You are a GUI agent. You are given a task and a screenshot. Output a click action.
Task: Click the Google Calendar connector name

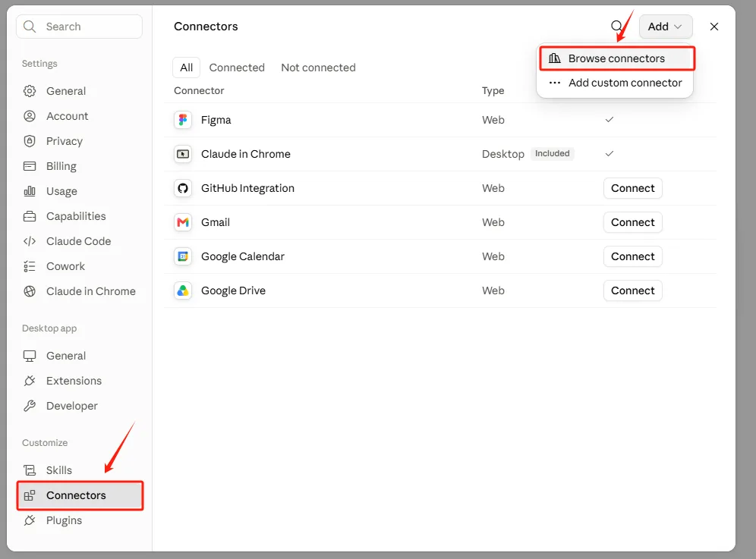click(x=243, y=257)
